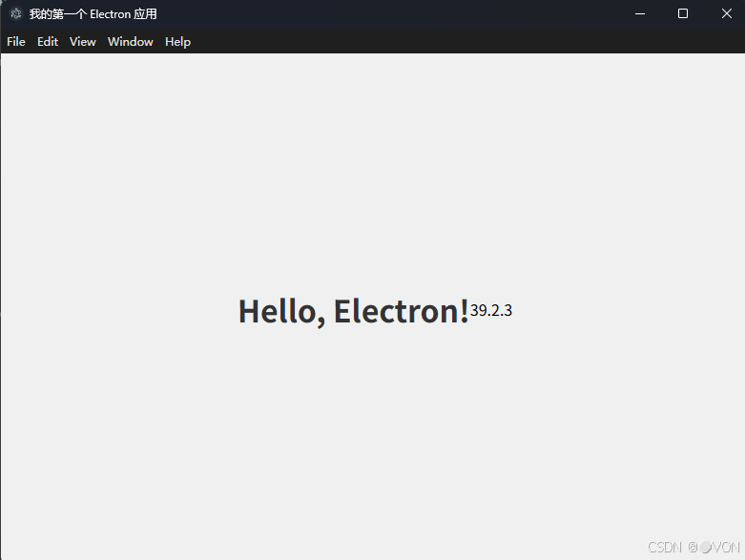Screen dimensions: 745x560
Task: Minimize the Electron window
Action: [x=640, y=13]
